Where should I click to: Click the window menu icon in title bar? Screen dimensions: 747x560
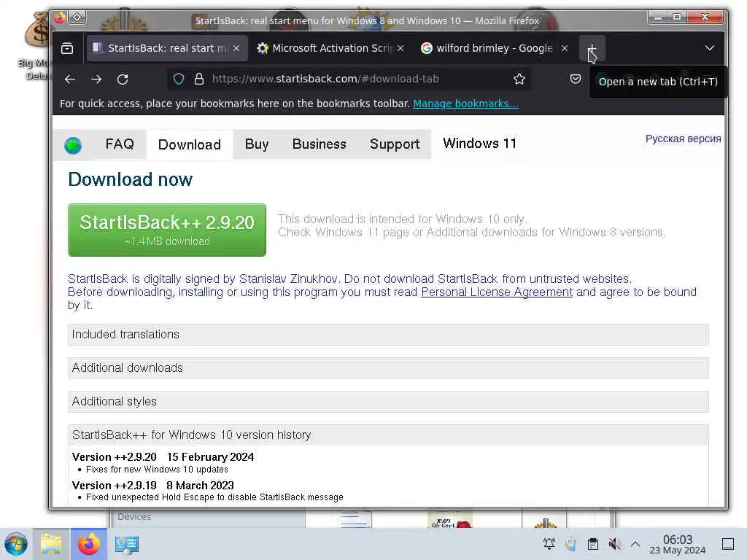[x=60, y=18]
